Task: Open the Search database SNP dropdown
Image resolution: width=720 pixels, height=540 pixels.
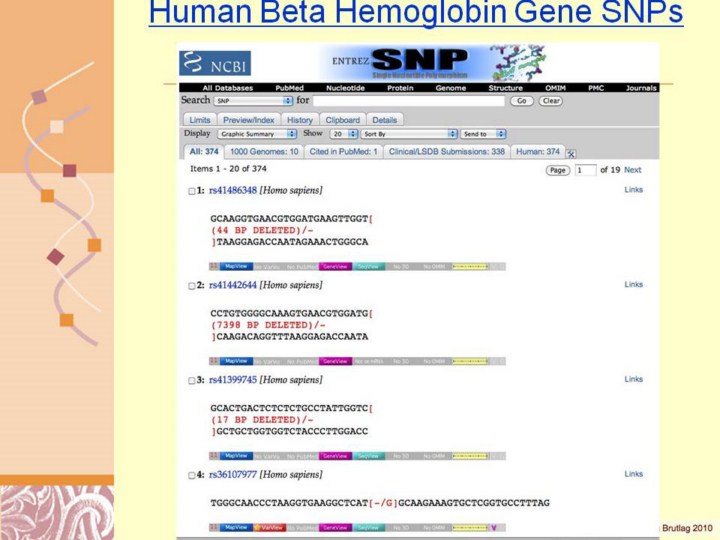Action: [254, 101]
